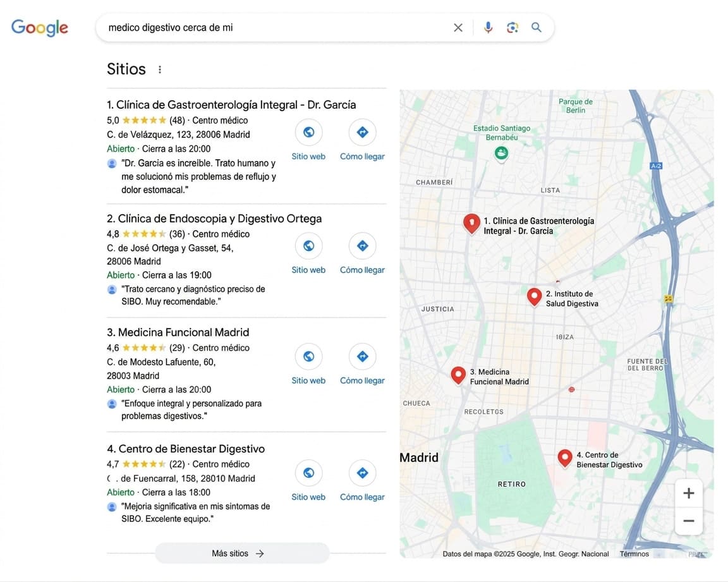Click the 'CHAMBERÍ' district map label
The width and height of the screenshot is (728, 582).
coord(434,183)
